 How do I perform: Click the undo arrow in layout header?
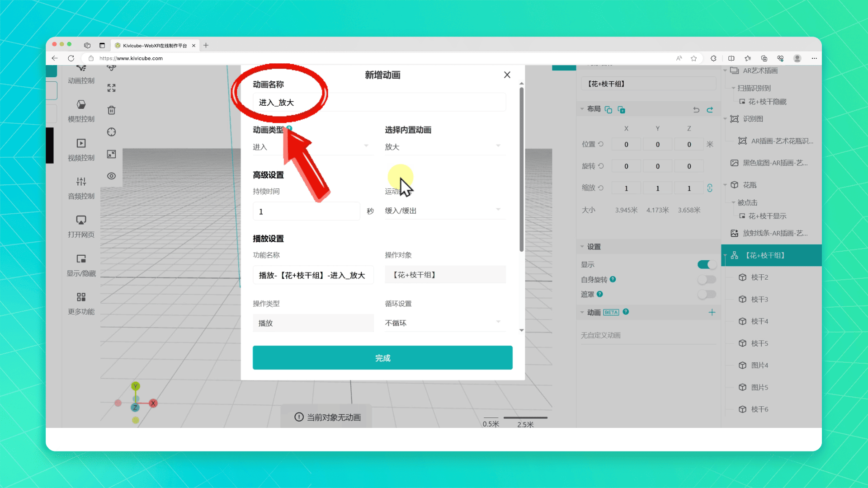pyautogui.click(x=696, y=110)
